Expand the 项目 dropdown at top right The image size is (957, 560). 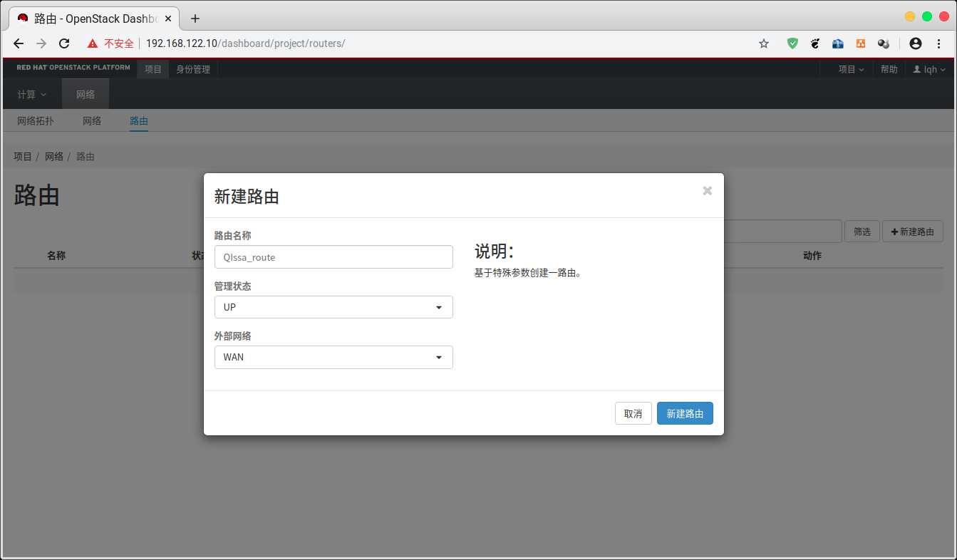pyautogui.click(x=852, y=69)
